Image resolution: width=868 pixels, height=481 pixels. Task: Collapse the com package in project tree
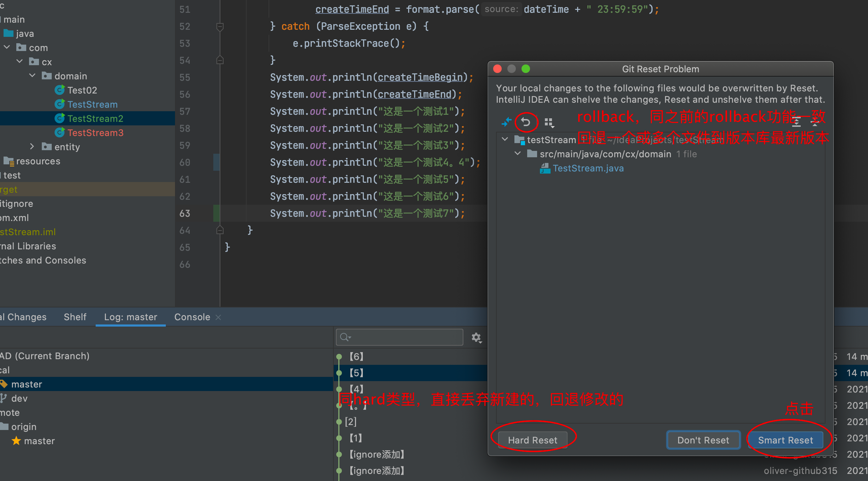pyautogui.click(x=7, y=47)
